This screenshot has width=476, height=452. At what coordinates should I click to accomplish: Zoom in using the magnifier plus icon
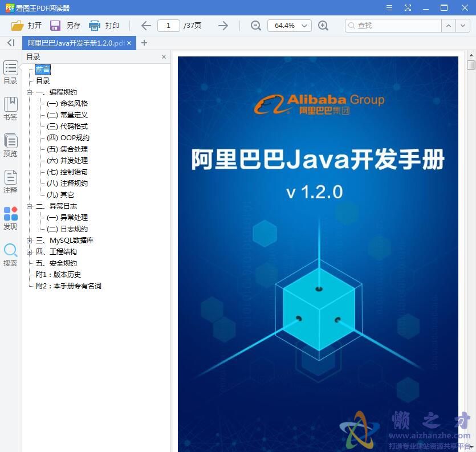(324, 26)
